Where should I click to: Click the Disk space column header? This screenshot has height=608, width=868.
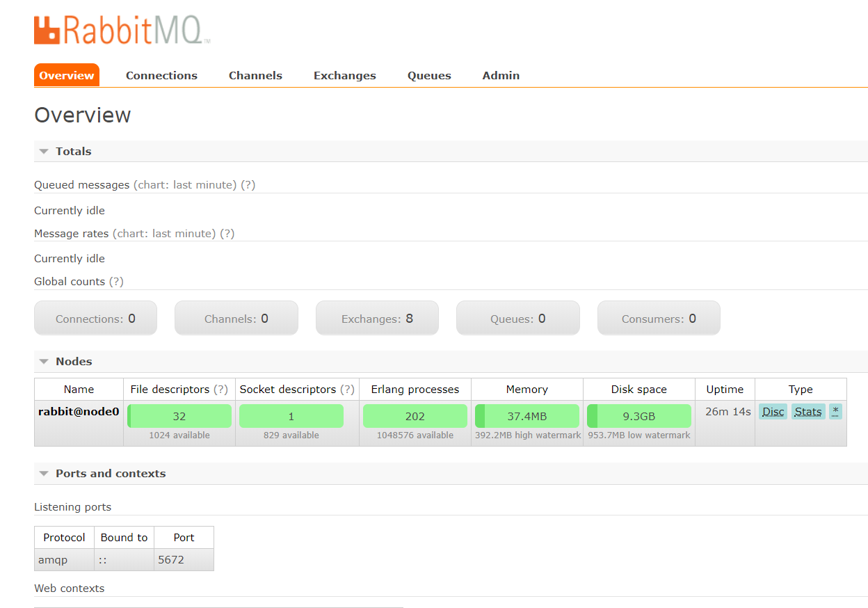(639, 389)
